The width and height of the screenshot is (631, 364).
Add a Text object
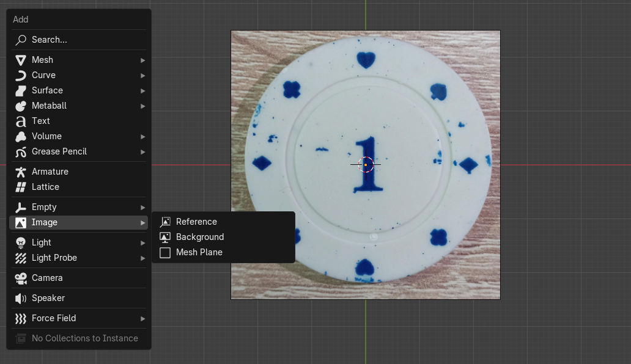coord(41,121)
